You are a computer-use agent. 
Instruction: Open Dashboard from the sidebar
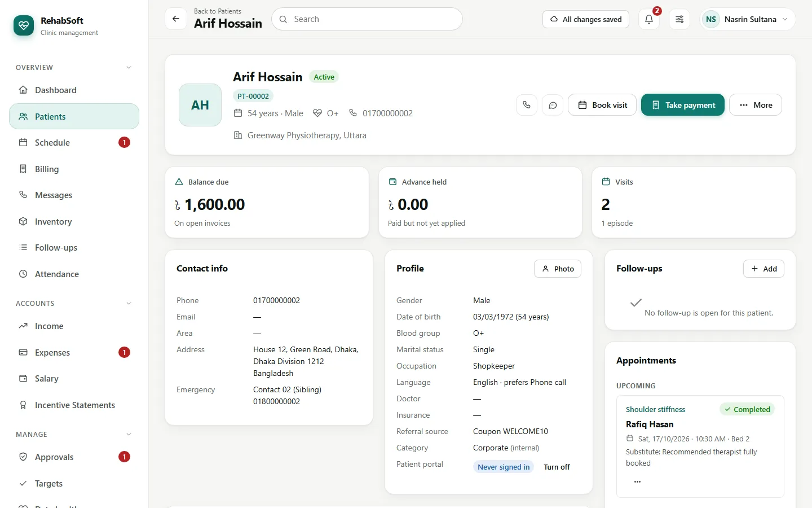click(x=74, y=90)
